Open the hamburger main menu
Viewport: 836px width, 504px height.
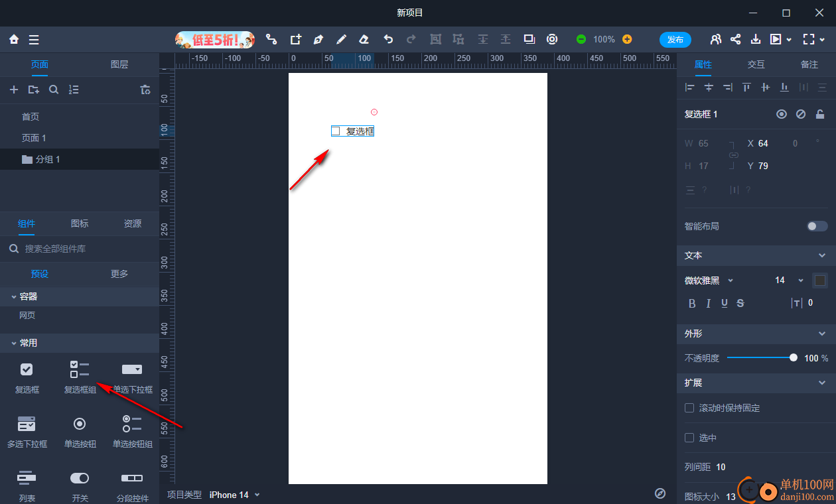tap(34, 40)
